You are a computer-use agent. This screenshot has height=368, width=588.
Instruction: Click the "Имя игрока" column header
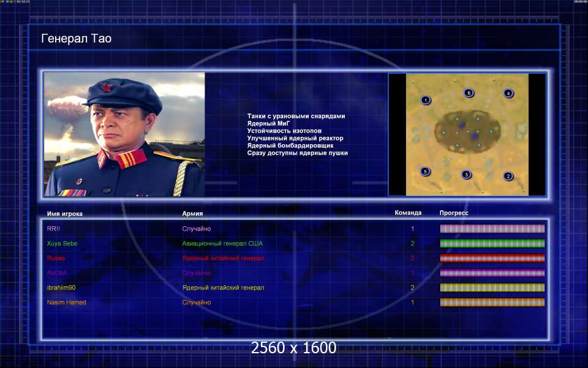[64, 213]
